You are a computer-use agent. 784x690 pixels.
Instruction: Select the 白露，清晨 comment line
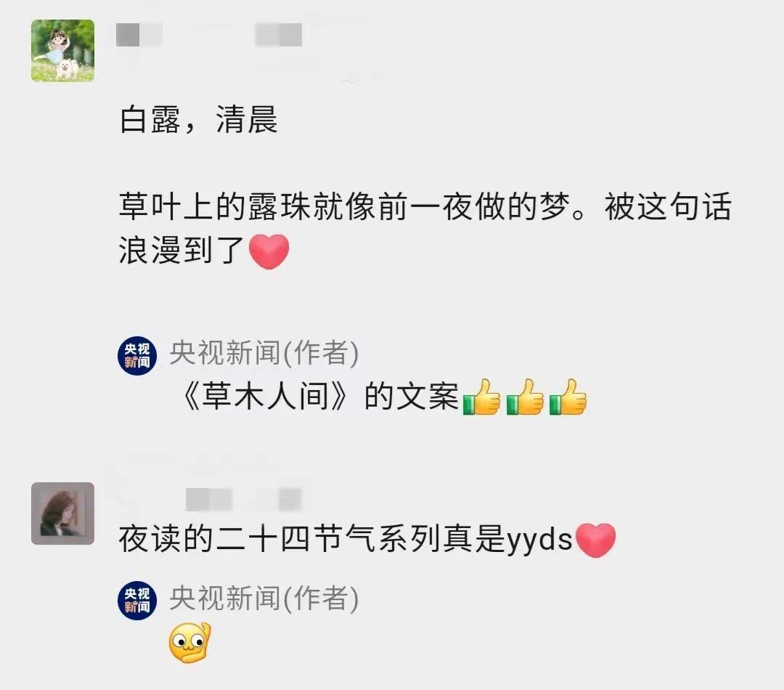point(198,120)
